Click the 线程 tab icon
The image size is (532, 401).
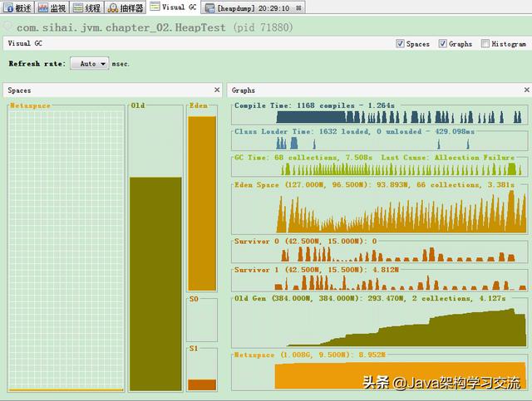(78, 7)
